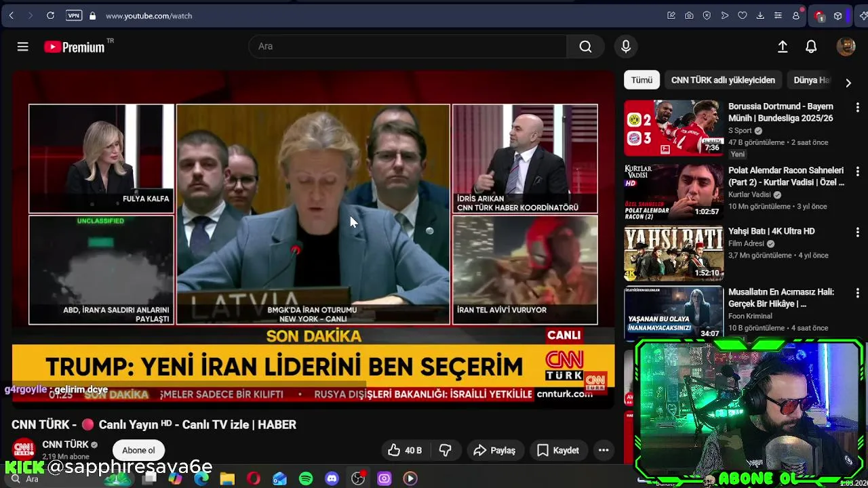Open Yahşi Batı 4K Ultra HD thumbnail
The height and width of the screenshot is (488, 868).
tap(673, 253)
